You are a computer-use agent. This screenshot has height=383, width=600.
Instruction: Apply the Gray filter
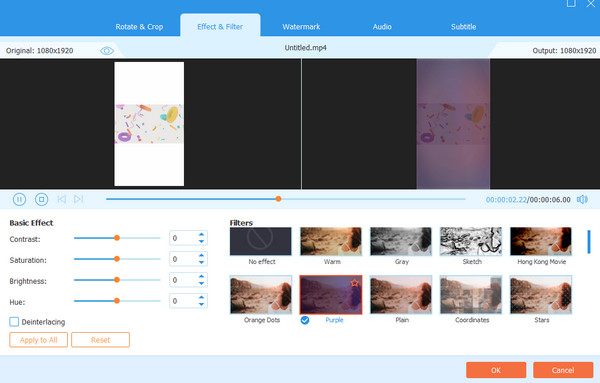401,241
